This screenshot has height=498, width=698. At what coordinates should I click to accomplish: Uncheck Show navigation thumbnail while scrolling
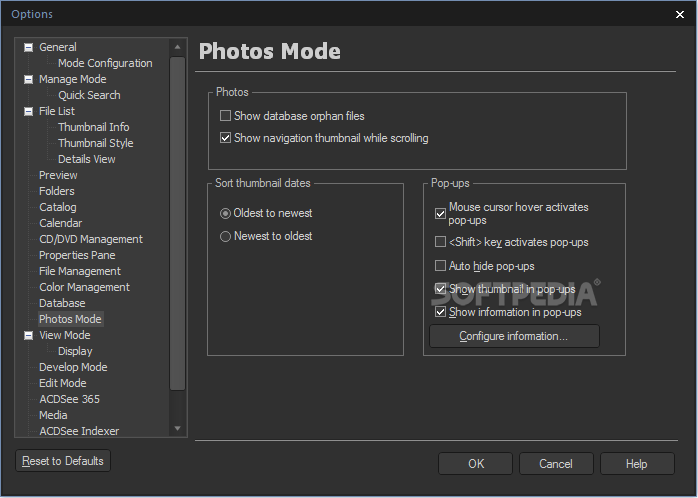pos(225,138)
